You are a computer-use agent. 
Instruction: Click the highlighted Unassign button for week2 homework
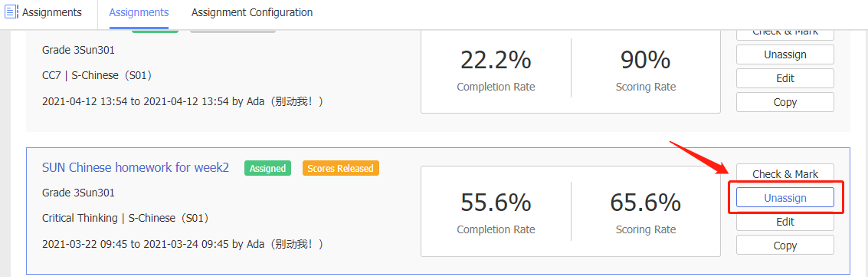(785, 198)
